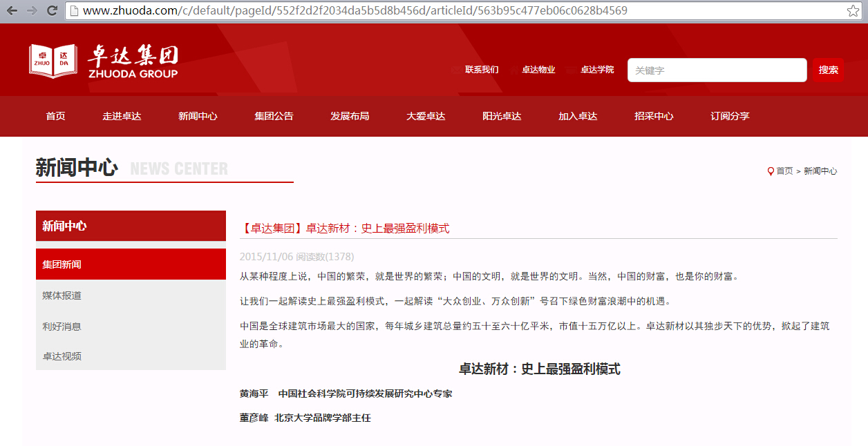The height and width of the screenshot is (446, 868).
Task: Click paragraph starting 让我们一起解读
Action: tap(455, 301)
